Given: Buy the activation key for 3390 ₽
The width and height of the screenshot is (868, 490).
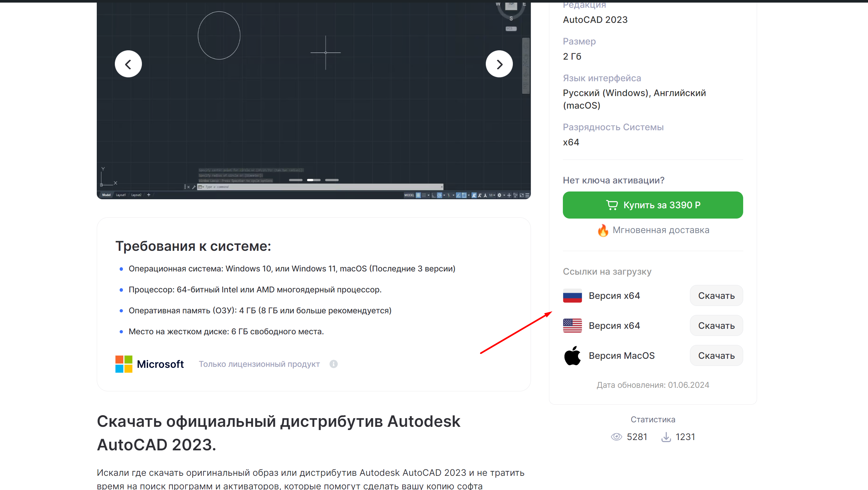Looking at the screenshot, I should (x=653, y=205).
